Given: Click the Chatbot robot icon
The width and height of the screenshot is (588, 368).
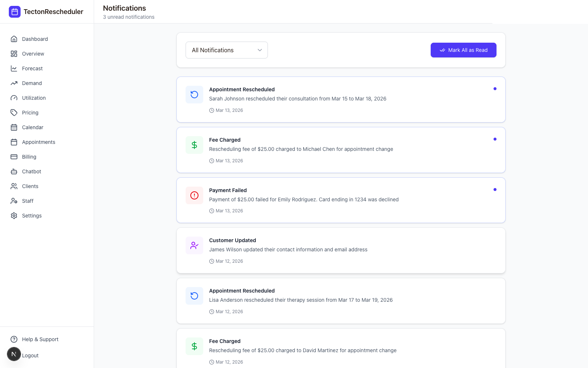Looking at the screenshot, I should coord(14,171).
